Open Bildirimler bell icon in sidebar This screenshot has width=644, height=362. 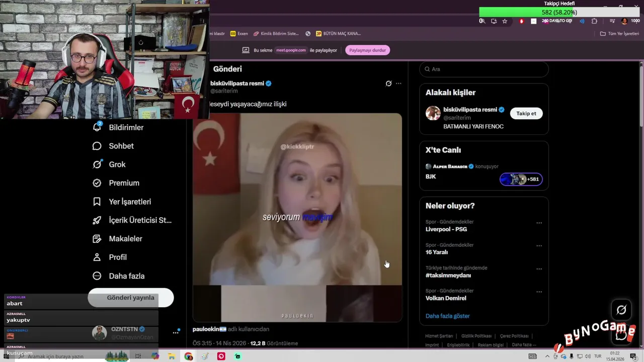click(x=97, y=127)
